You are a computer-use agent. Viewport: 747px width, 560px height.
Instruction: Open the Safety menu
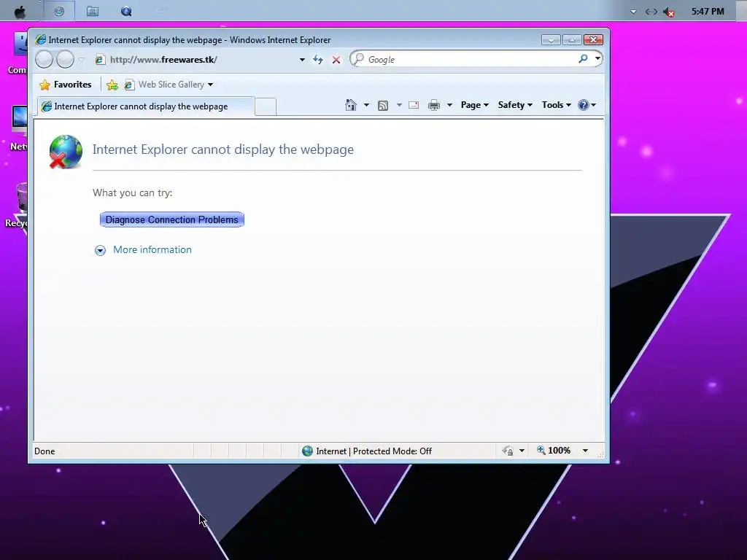pyautogui.click(x=515, y=105)
